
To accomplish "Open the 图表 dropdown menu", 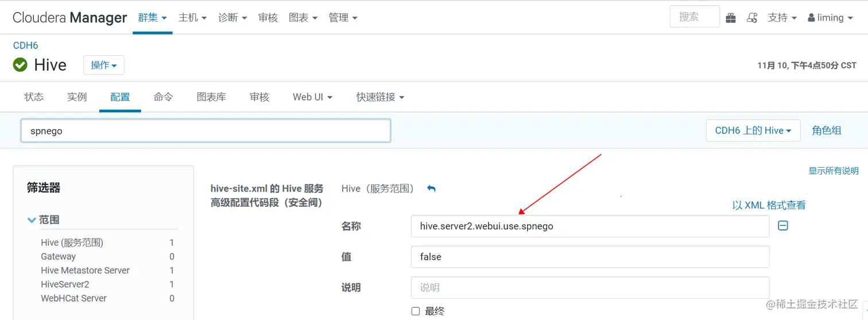I will [x=303, y=18].
